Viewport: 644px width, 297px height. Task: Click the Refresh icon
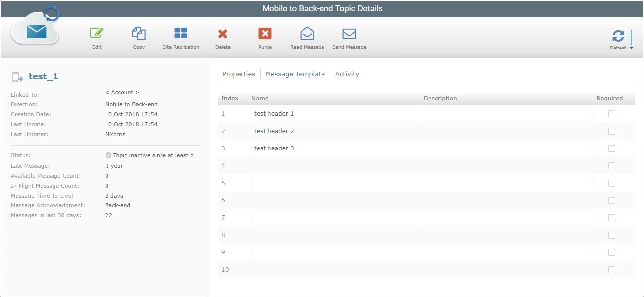[x=618, y=36]
